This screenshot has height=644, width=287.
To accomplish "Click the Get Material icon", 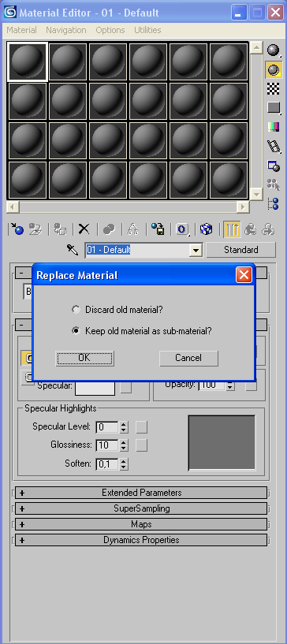I will [x=17, y=229].
